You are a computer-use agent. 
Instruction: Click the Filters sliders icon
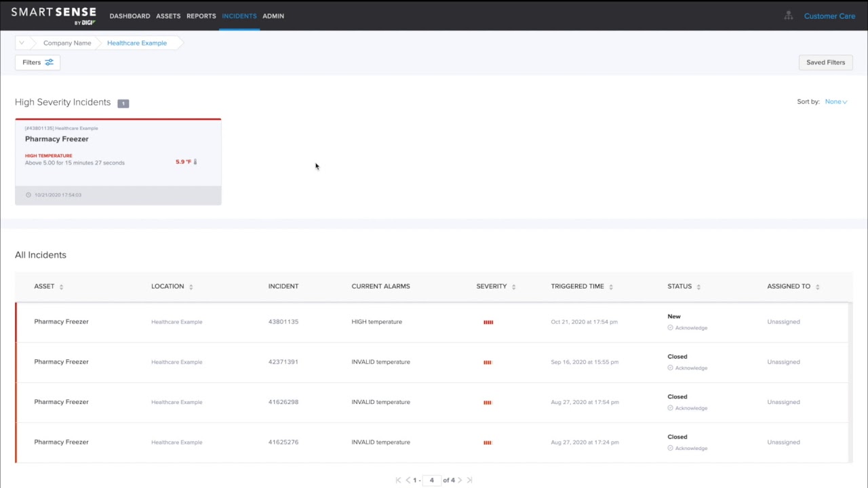49,62
